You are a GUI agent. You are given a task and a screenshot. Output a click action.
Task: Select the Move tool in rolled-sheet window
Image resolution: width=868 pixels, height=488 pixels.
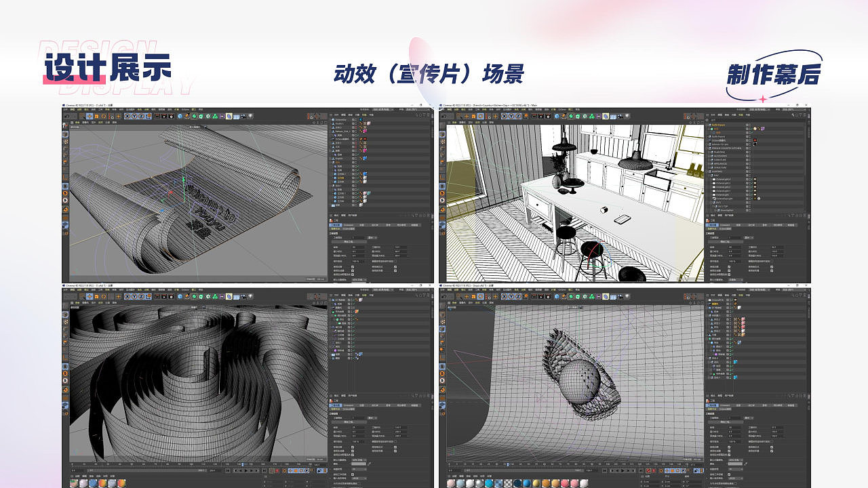(90, 116)
